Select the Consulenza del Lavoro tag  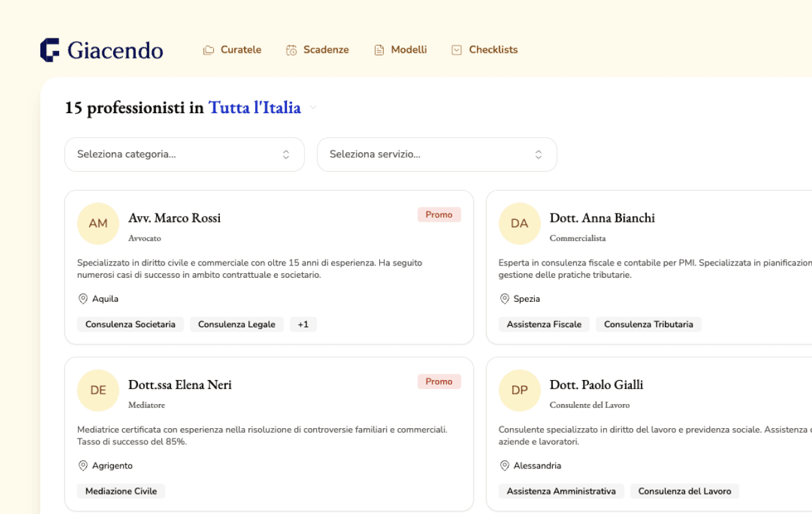click(x=684, y=491)
